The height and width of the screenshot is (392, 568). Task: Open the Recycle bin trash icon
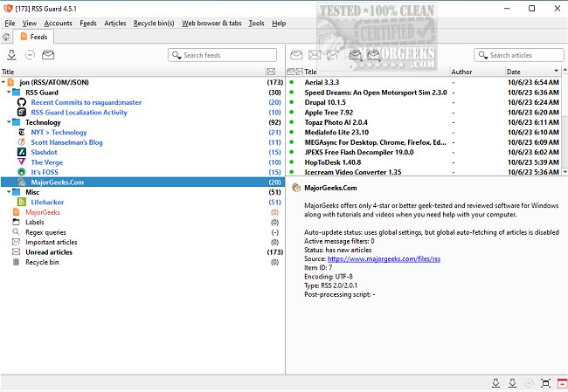click(16, 262)
